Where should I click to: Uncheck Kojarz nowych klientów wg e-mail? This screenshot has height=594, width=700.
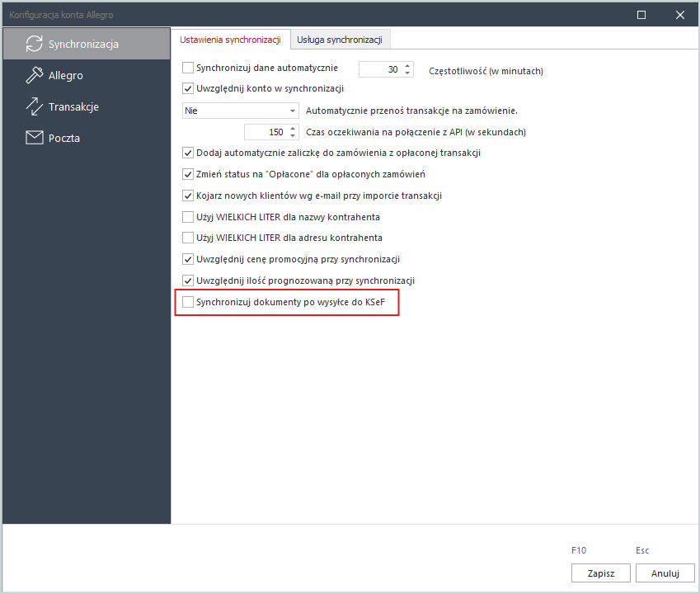click(x=188, y=196)
